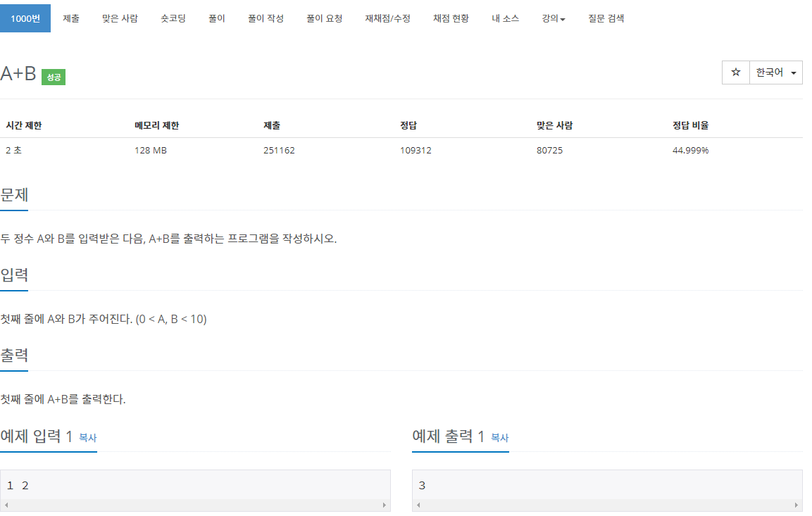Click the time limit value 2 초

point(13,151)
